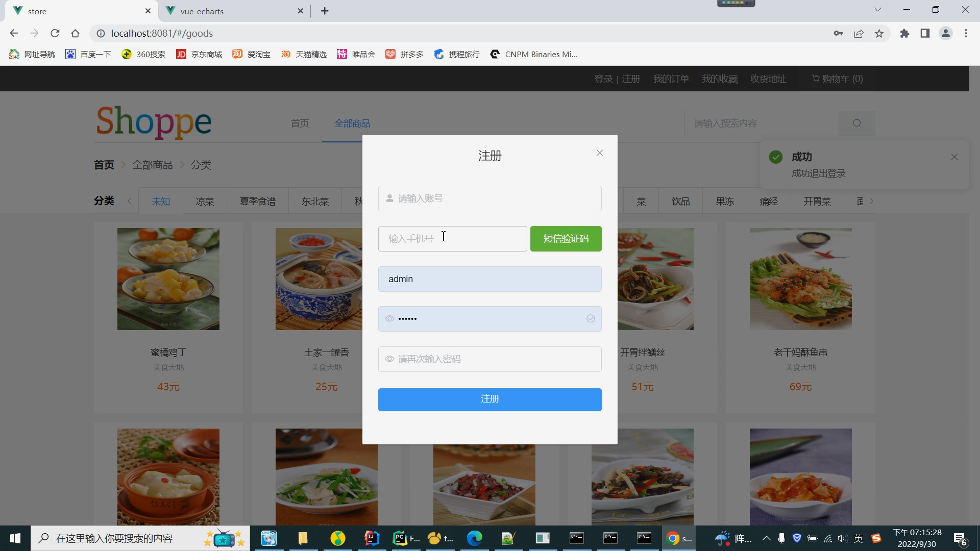
Task: Submit with the blue 注册 button
Action: 490,399
